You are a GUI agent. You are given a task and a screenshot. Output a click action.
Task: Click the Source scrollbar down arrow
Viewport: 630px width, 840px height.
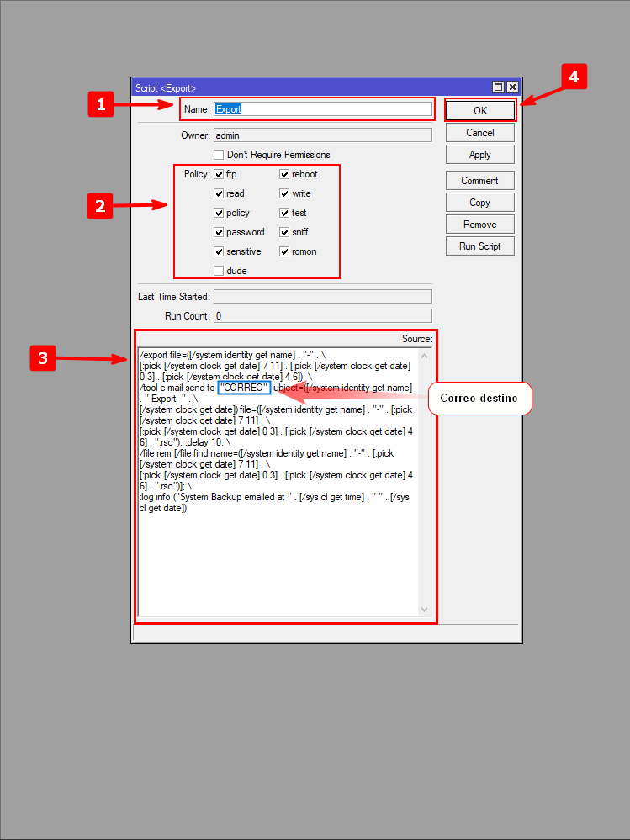click(424, 610)
